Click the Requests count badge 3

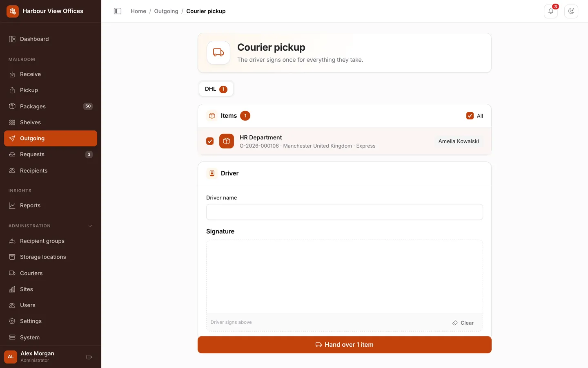click(x=89, y=154)
